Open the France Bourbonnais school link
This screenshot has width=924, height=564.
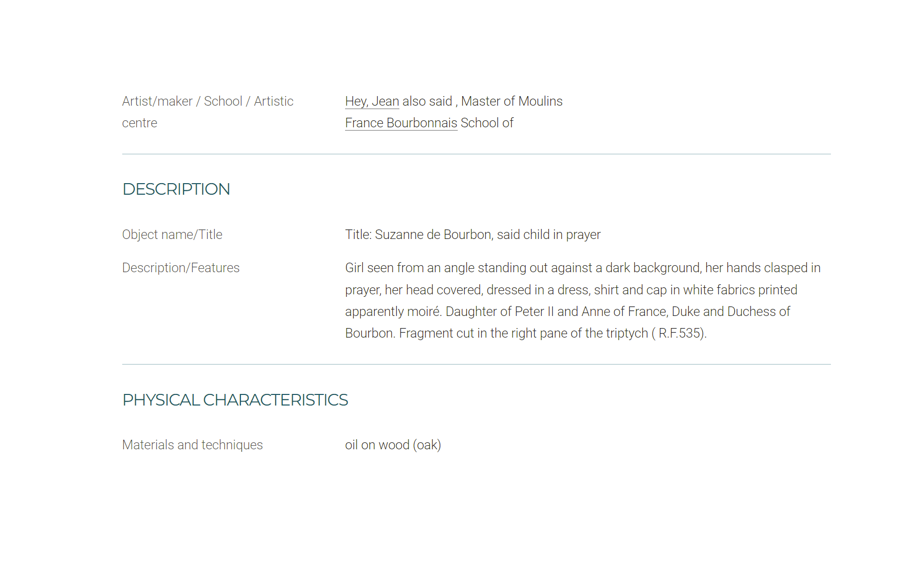tap(401, 123)
